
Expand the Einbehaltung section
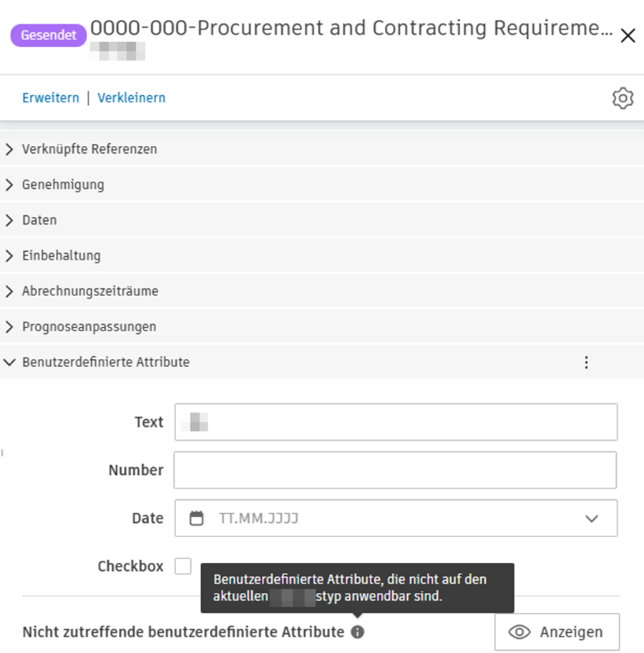point(61,255)
